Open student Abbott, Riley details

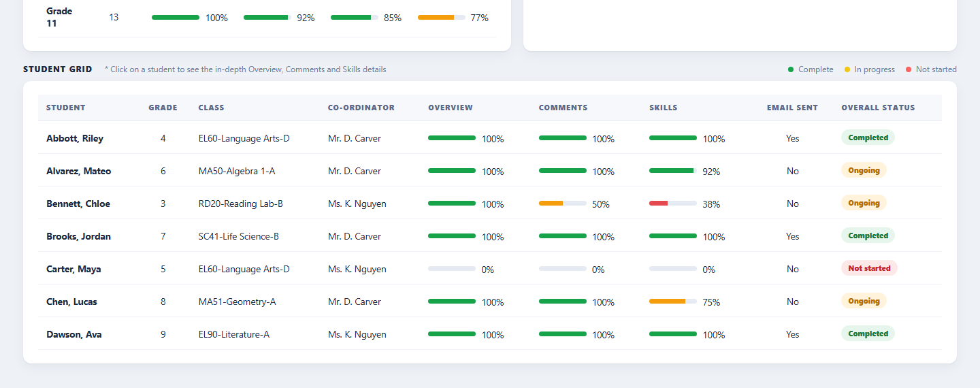tap(75, 138)
